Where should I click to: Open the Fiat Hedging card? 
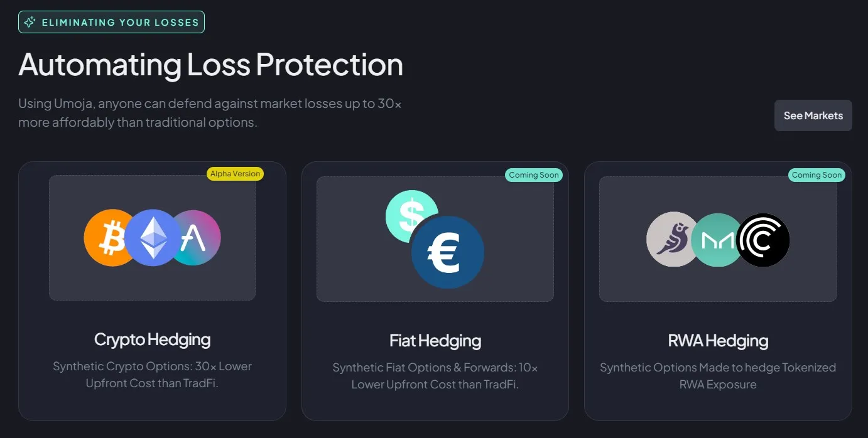[435, 291]
